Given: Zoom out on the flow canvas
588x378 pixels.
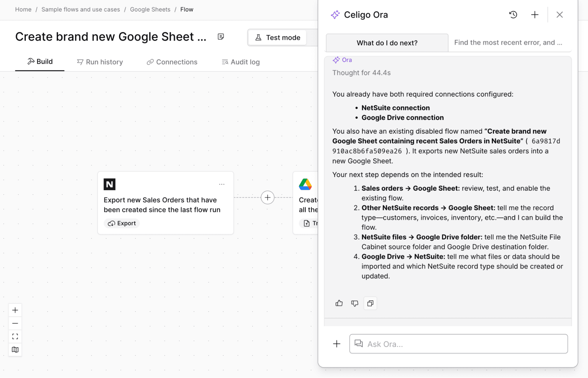Looking at the screenshot, I should point(15,323).
